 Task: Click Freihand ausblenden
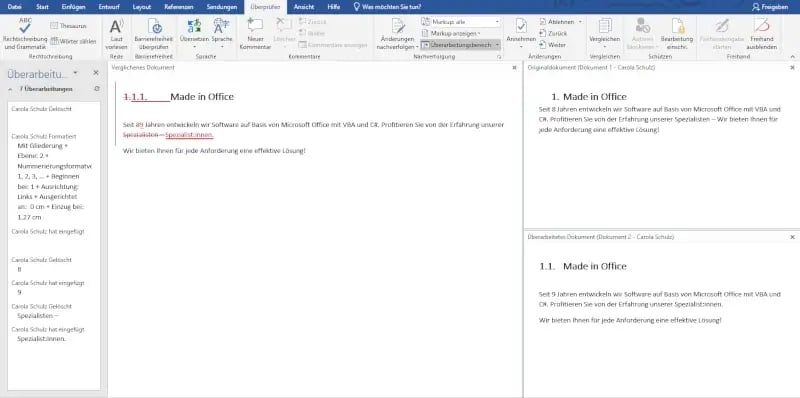pyautogui.click(x=761, y=34)
